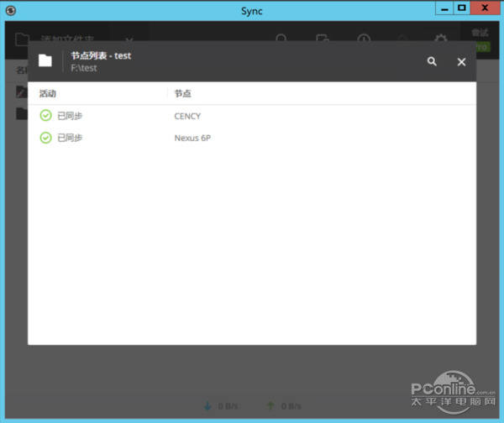The height and width of the screenshot is (423, 504).
Task: Minimize the Sync window
Action: pos(444,8)
